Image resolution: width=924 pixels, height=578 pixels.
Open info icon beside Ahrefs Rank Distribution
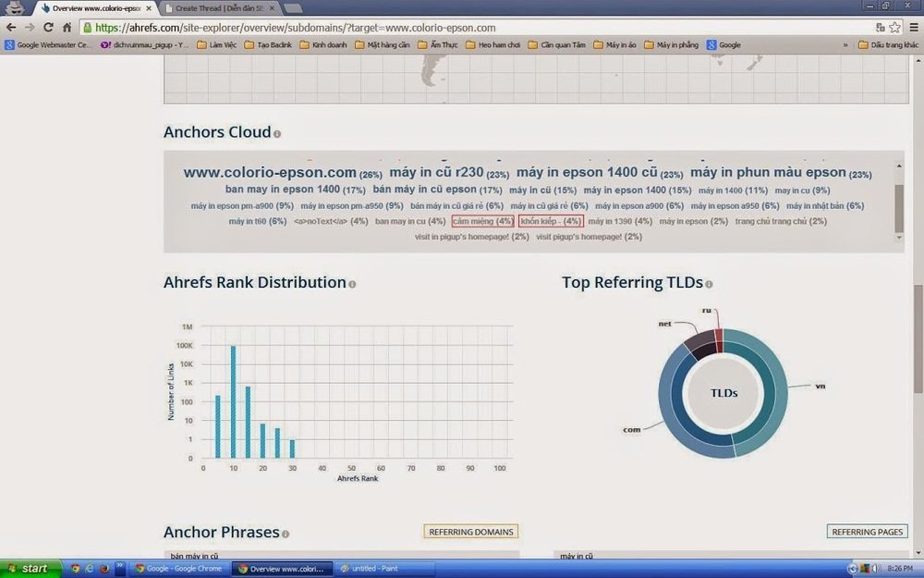click(x=352, y=284)
